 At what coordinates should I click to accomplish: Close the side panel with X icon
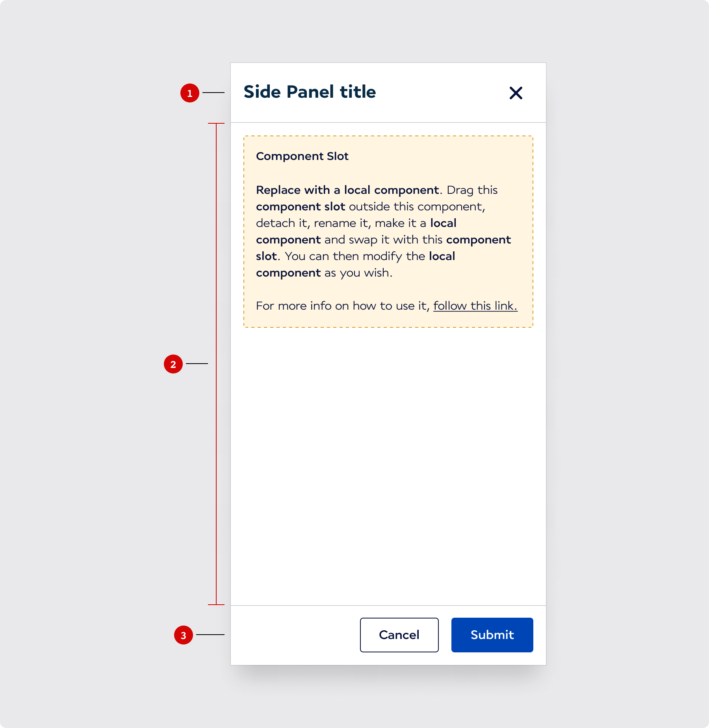(x=516, y=93)
